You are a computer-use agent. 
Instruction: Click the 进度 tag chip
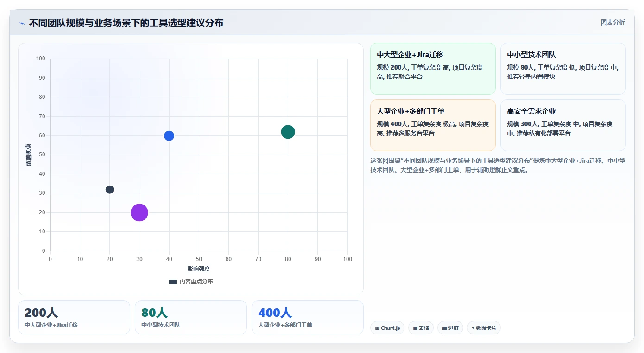pos(450,328)
